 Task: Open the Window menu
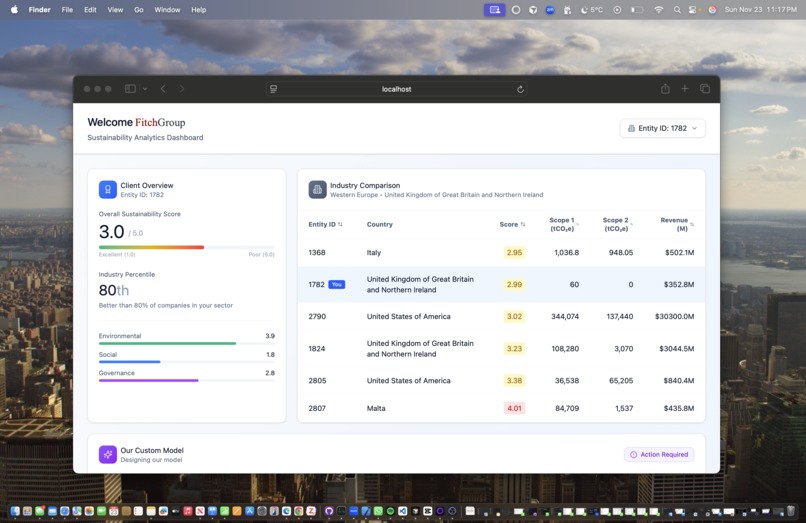[167, 9]
